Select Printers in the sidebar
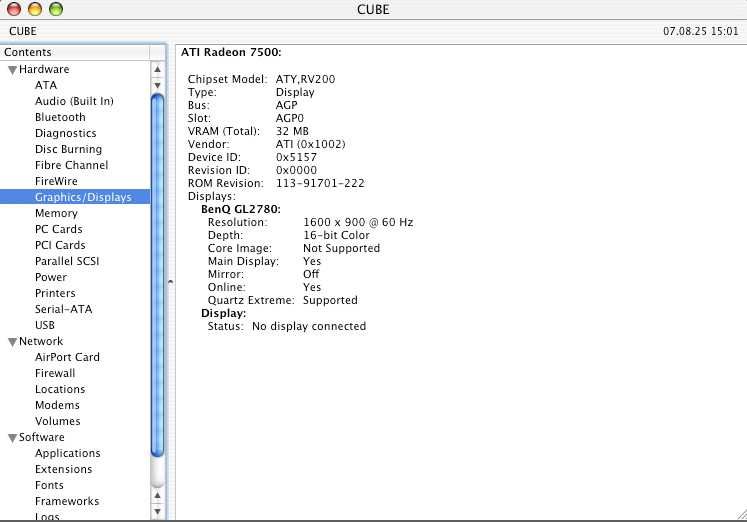Viewport: 747px width, 522px height. point(55,293)
